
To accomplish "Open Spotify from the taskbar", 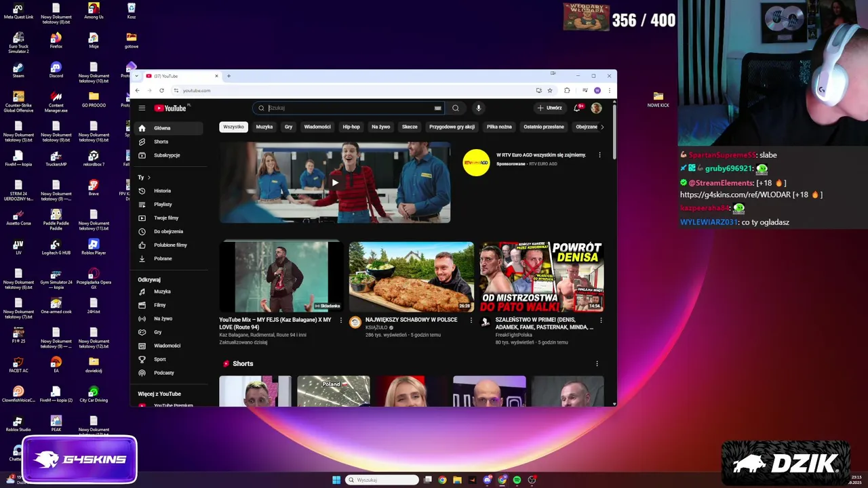I will (x=517, y=480).
